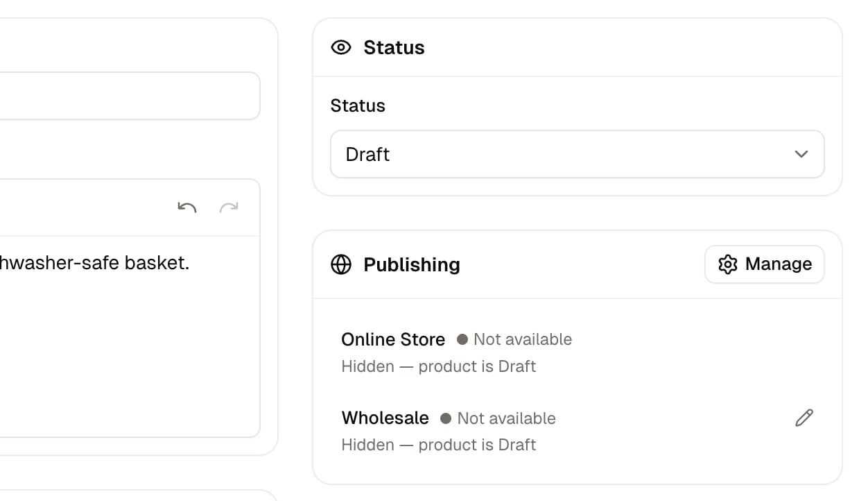Click the bold 'Status' card heading text
868x501 pixels.
394,47
